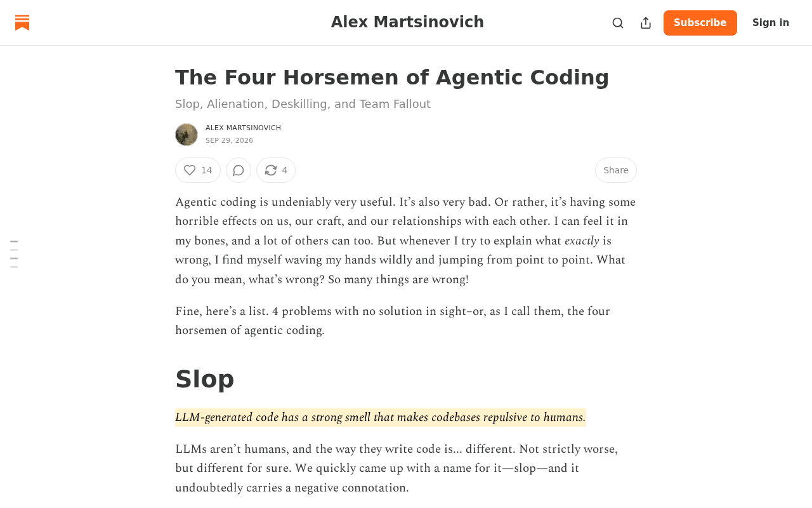This screenshot has height=508, width=812.
Task: Click the Sep 29, 2026 date
Action: pyautogui.click(x=229, y=141)
